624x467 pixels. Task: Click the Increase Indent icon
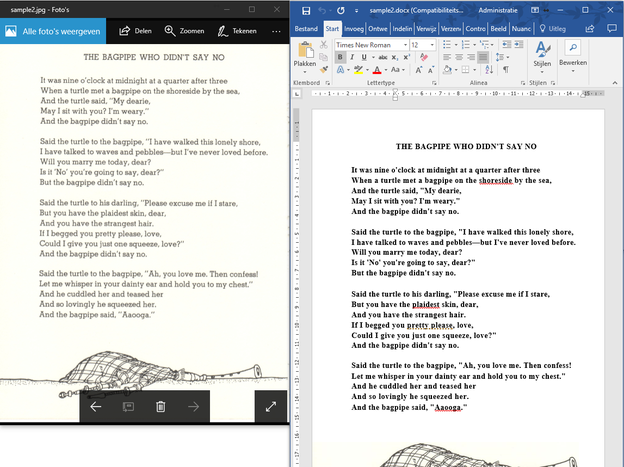(x=519, y=44)
